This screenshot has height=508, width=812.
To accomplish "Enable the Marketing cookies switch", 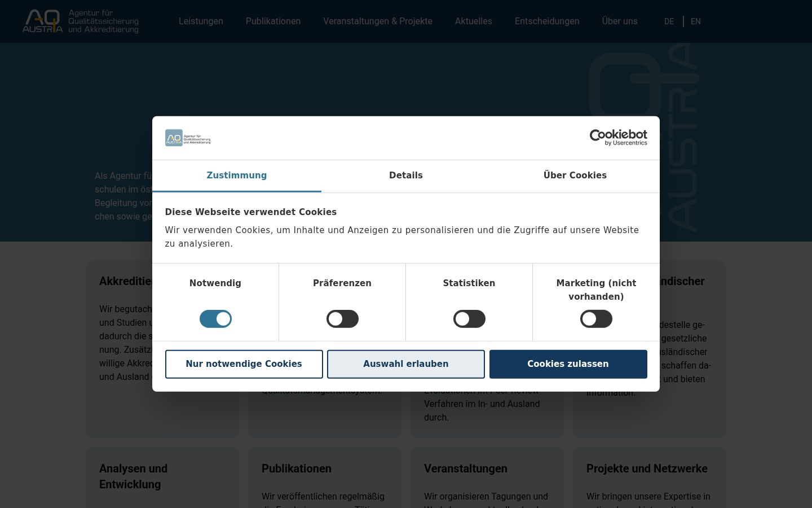I will click(596, 319).
